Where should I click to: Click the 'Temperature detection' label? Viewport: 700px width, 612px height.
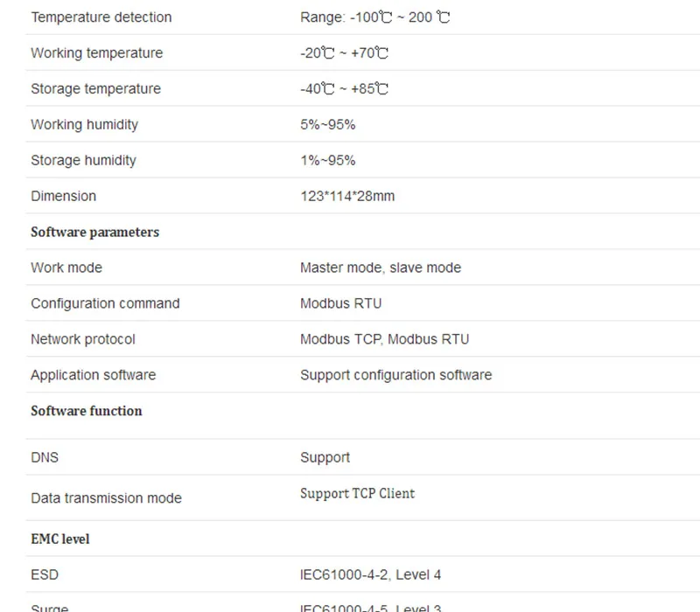click(101, 17)
